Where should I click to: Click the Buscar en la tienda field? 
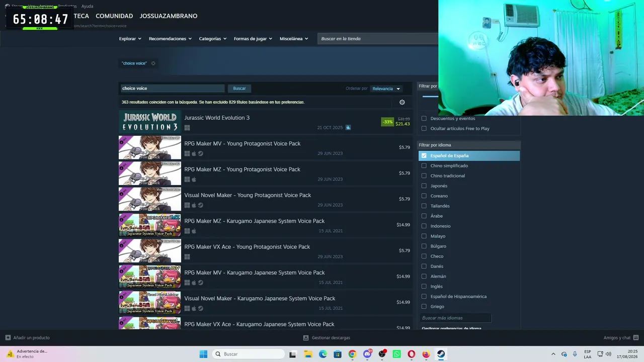(x=378, y=39)
